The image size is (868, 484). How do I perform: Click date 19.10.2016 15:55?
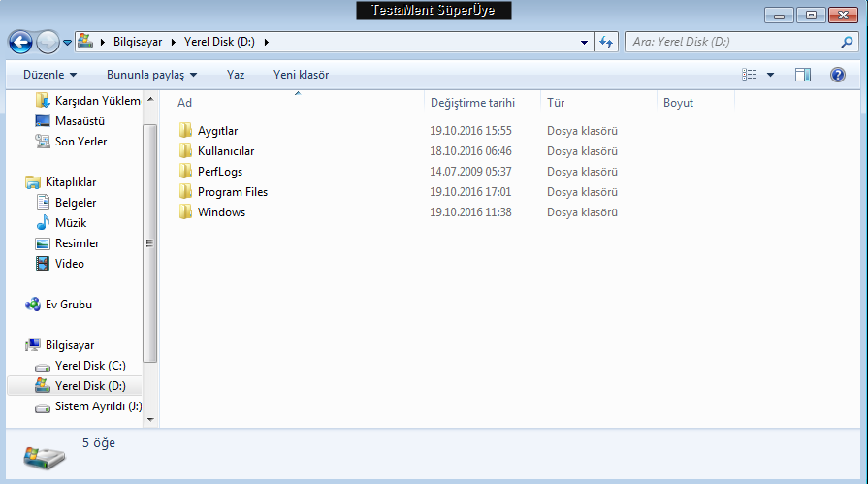[x=470, y=131]
